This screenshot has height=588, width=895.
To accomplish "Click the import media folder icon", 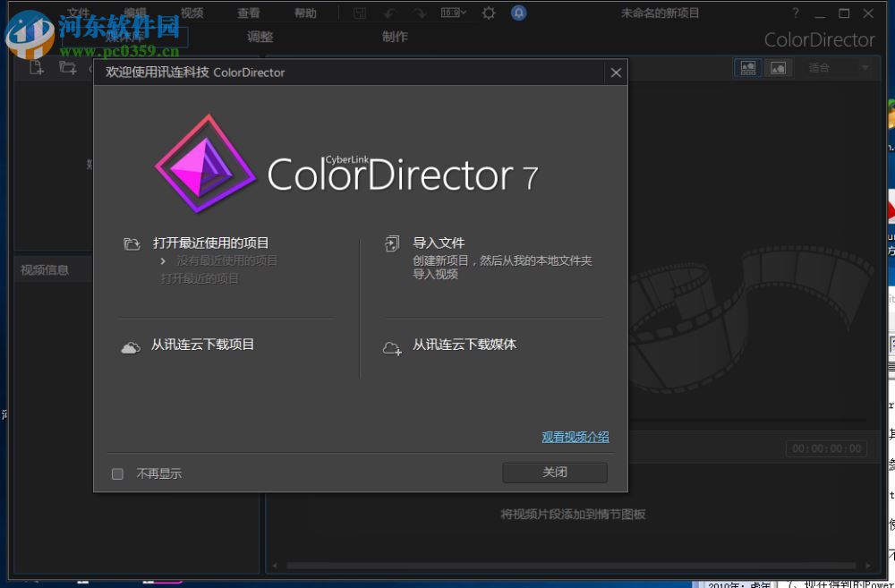I will [67, 67].
